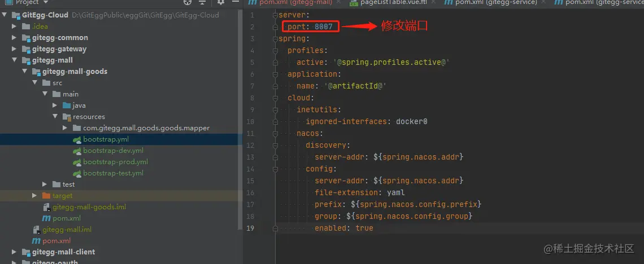Screen dimensions: 644x264
Task: Collapse the resources folder arrow
Action: point(55,116)
